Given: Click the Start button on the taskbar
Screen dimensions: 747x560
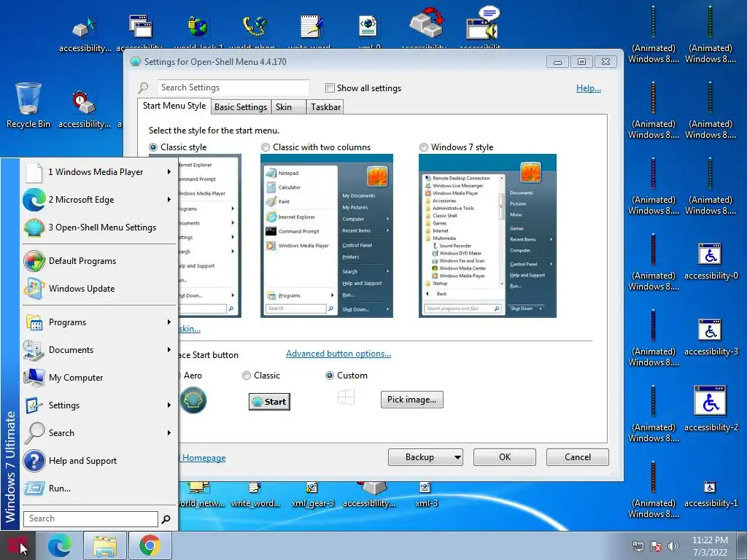Looking at the screenshot, I should click(18, 545).
